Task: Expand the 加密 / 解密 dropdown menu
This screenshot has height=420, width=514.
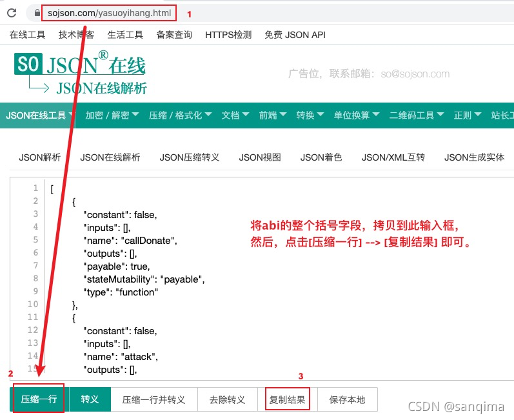Action: pos(112,115)
